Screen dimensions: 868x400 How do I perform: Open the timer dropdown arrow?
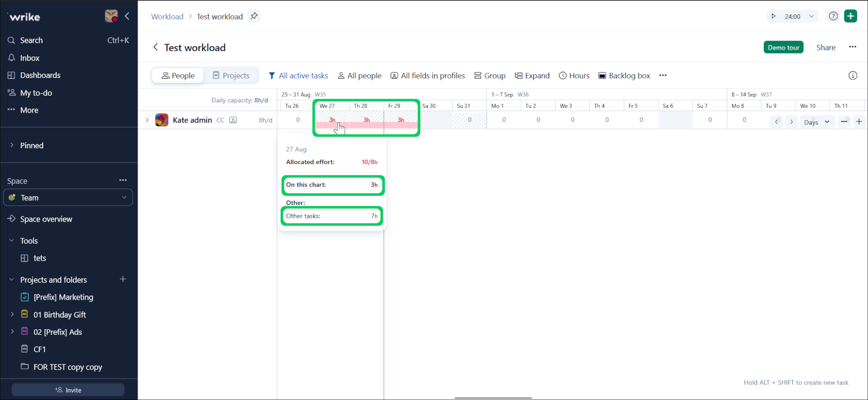pos(812,16)
